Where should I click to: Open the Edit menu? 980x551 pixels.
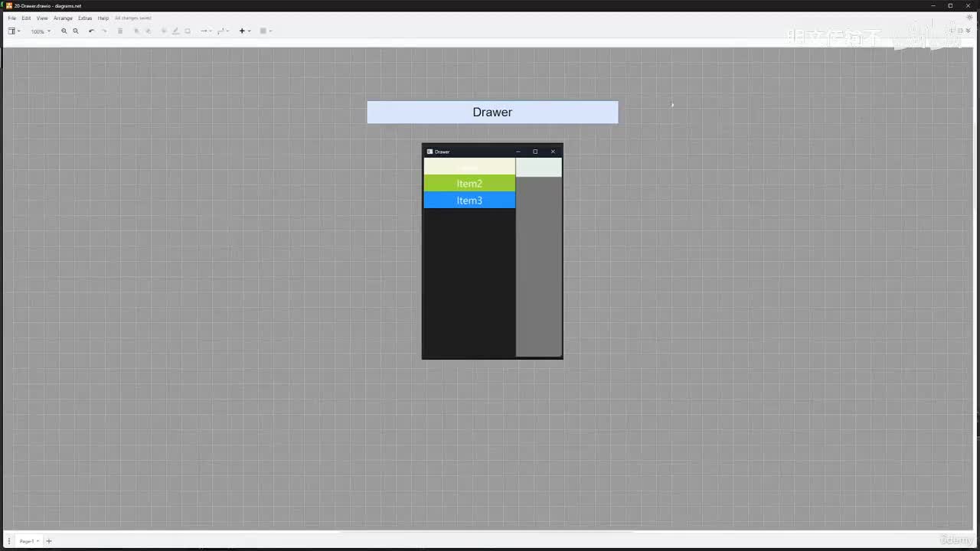[26, 18]
